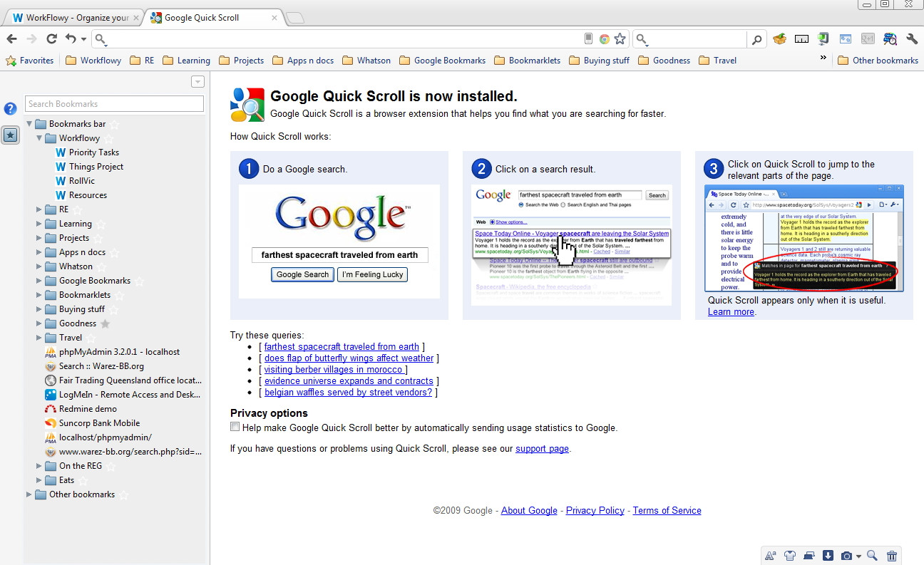The height and width of the screenshot is (565, 924).
Task: Take a capture with the camera icon
Action: [x=847, y=556]
